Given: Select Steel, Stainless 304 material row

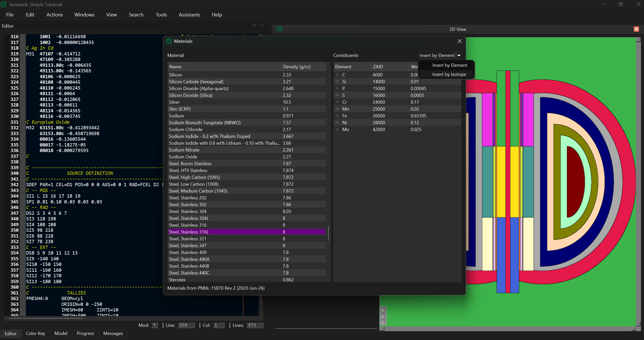Looking at the screenshot, I should [x=247, y=211].
